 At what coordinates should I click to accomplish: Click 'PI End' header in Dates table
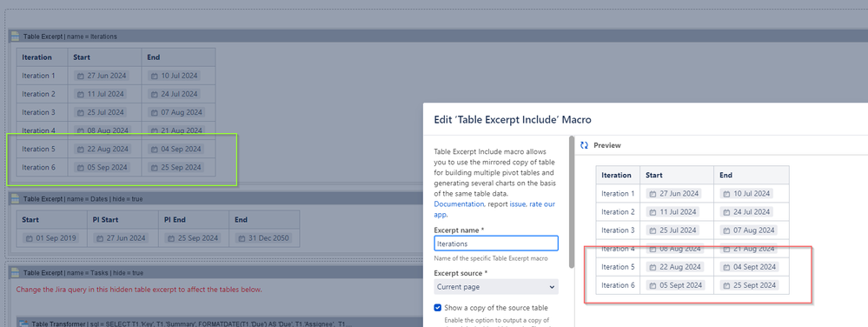click(193, 220)
